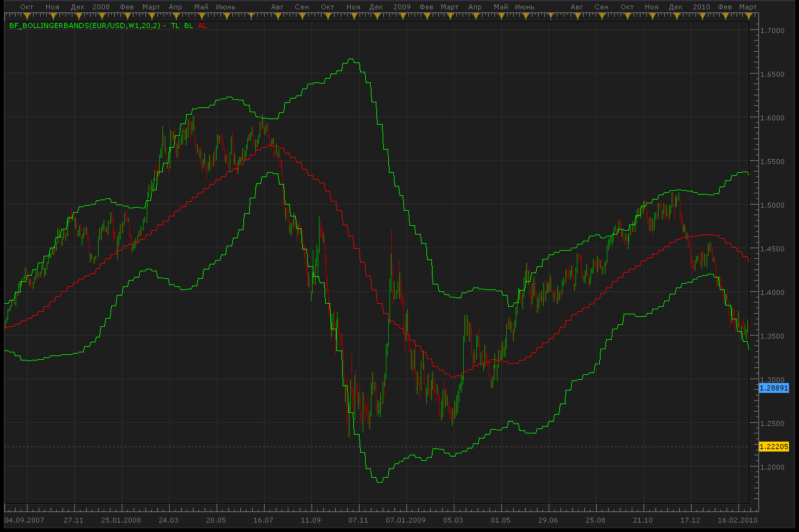This screenshot has height=532, width=799.
Task: Click the 16.02.2010 date label
Action: (x=737, y=520)
